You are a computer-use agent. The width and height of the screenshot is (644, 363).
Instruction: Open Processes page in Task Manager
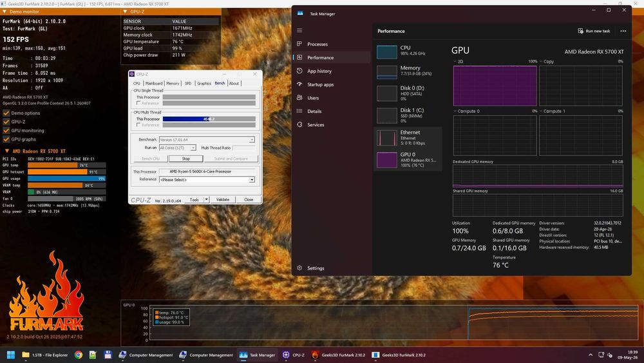tap(317, 44)
